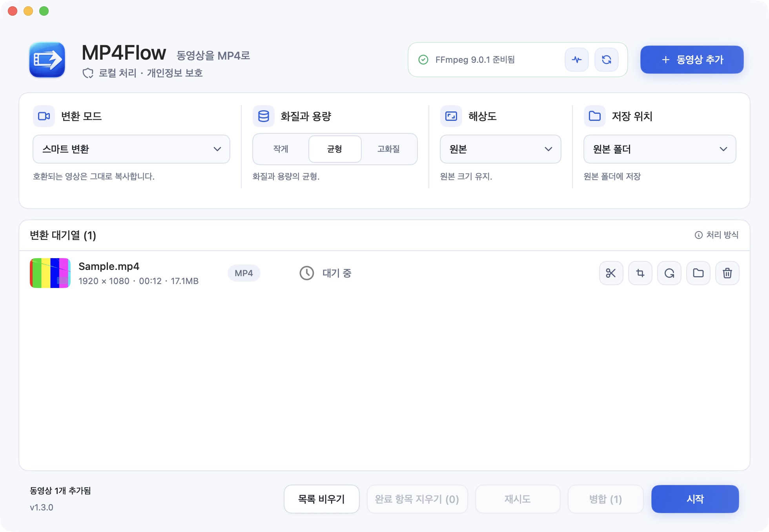Click the MP4Flow app logo icon
769x532 pixels.
coord(47,60)
